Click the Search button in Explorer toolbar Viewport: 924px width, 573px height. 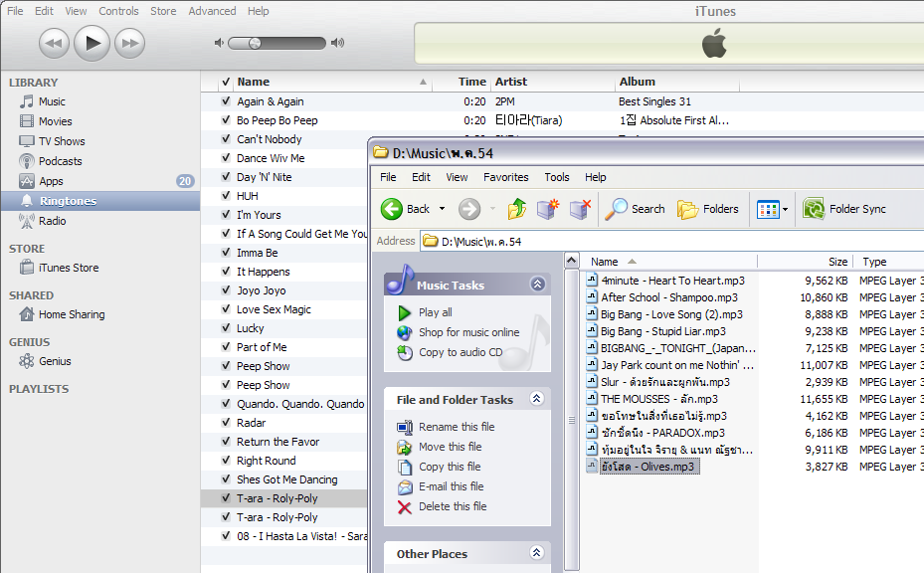point(635,209)
